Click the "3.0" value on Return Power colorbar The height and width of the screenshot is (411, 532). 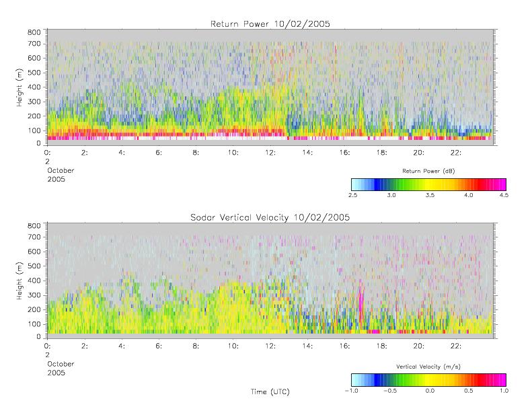(391, 195)
